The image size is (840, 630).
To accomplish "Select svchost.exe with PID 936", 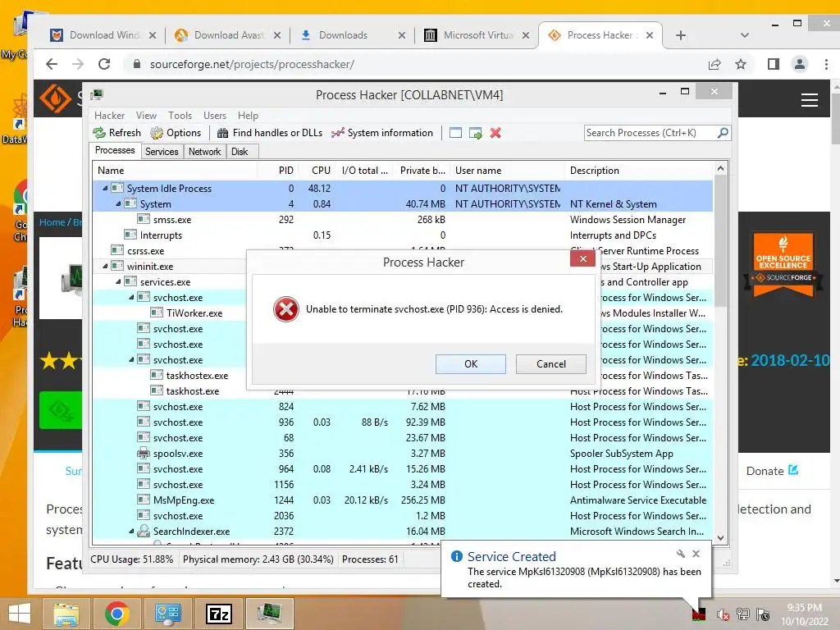I will 403,422.
